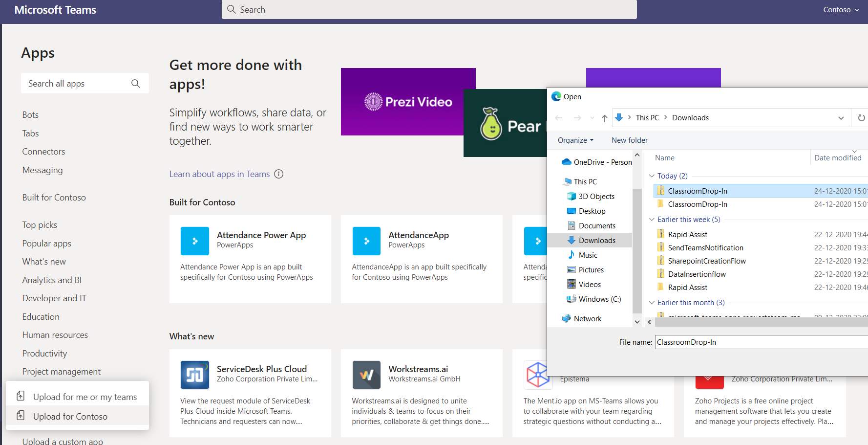Viewport: 868px width, 445px height.
Task: Open the Education category
Action: coord(41,317)
